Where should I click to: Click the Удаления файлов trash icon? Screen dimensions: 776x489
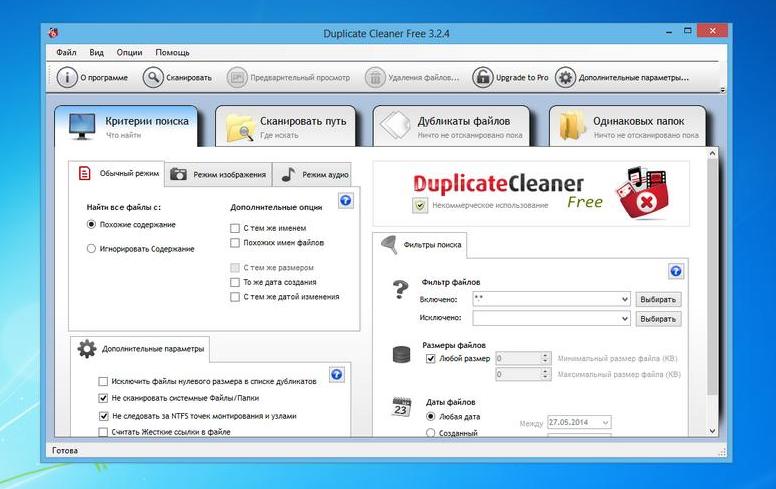(375, 77)
